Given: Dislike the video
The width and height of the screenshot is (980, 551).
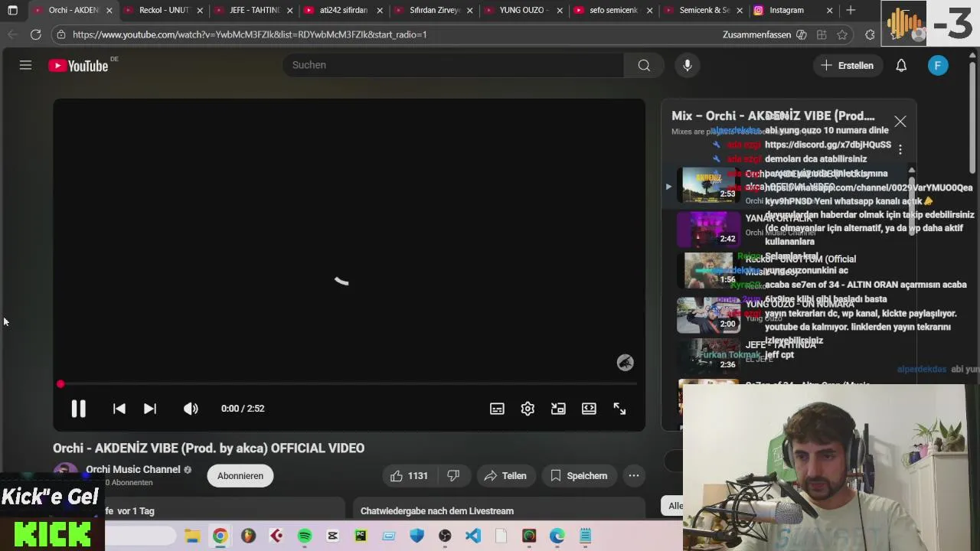Looking at the screenshot, I should [453, 476].
